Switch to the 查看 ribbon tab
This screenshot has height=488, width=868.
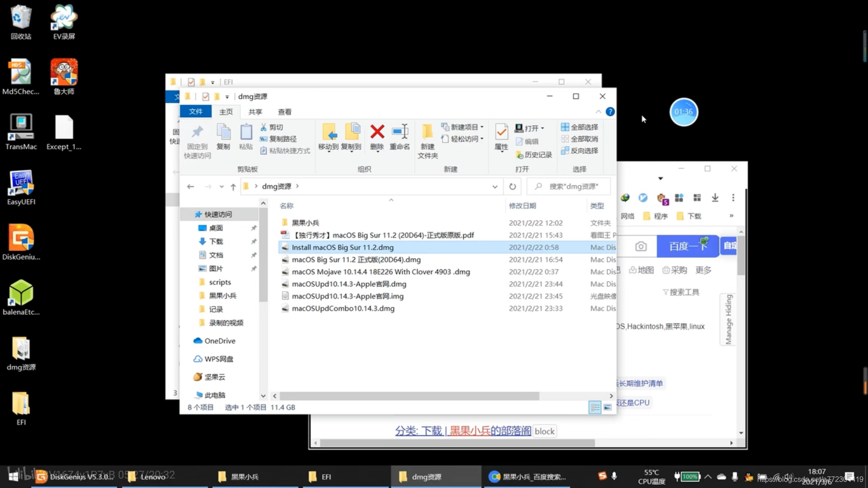(285, 112)
